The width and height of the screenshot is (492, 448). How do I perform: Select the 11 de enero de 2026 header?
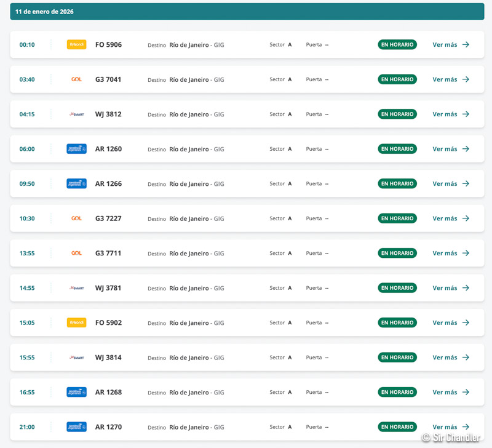(44, 12)
